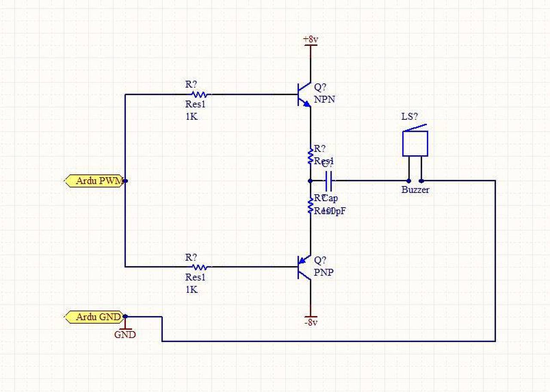Screen dimensions: 550x392
Task: Click the PNP comment text
Action: point(324,272)
